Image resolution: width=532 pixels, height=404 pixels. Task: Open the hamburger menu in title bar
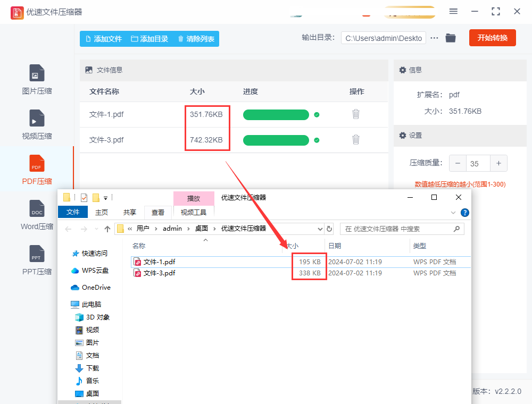pyautogui.click(x=453, y=12)
